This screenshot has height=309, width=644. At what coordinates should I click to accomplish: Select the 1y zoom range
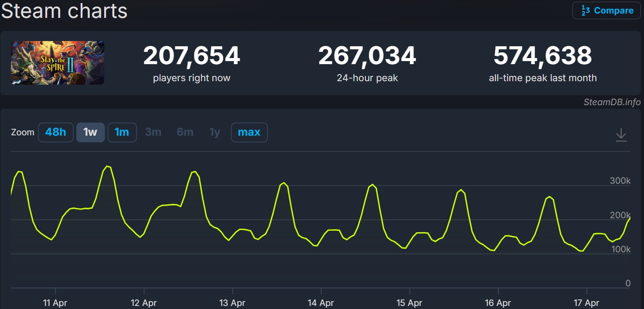[x=215, y=132]
